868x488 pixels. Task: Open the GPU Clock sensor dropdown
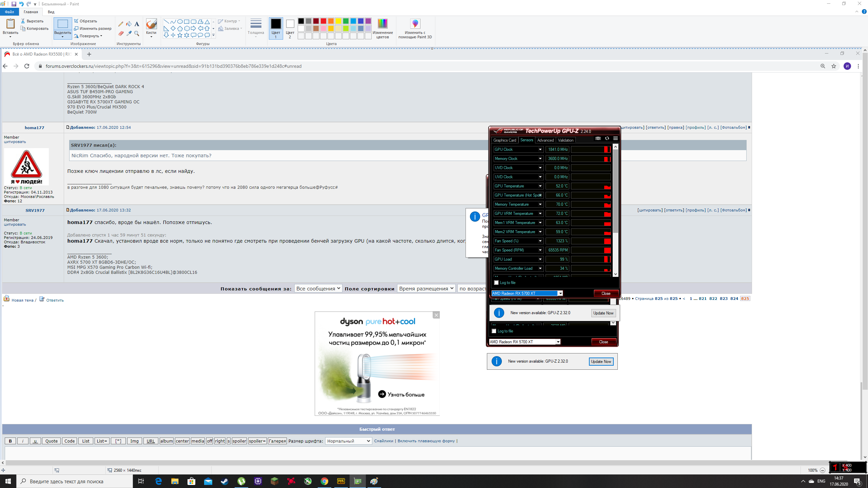(540, 149)
